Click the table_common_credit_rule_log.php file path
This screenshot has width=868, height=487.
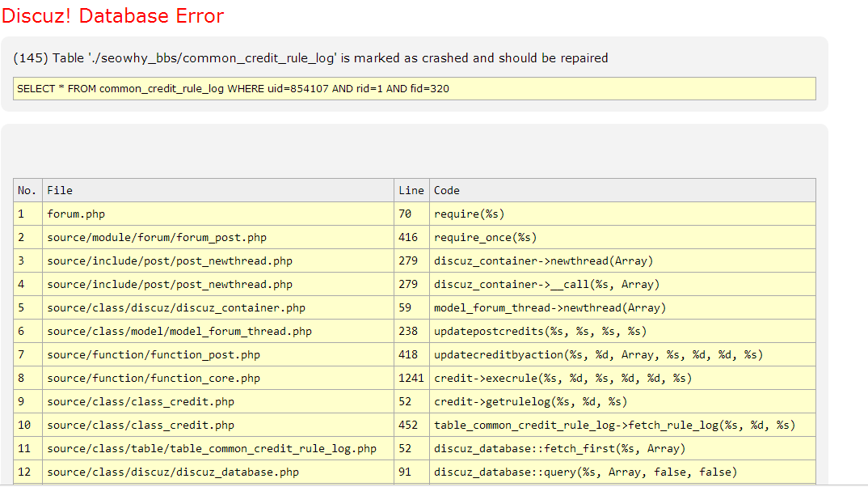click(212, 448)
